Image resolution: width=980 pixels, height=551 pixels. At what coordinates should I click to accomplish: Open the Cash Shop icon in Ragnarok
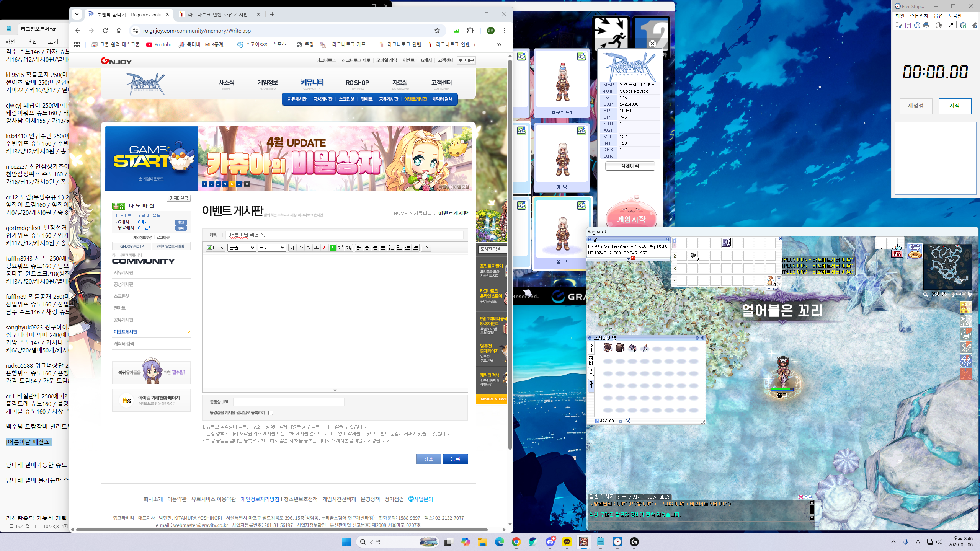point(915,251)
